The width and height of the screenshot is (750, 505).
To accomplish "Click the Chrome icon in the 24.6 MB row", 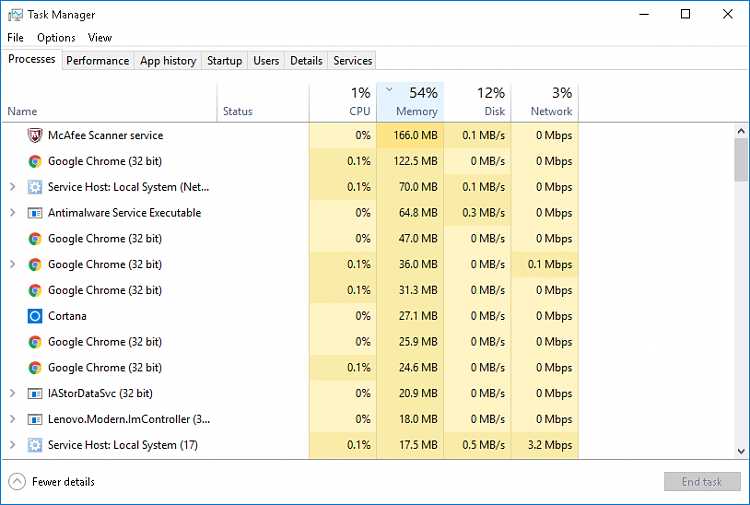I will [34, 368].
